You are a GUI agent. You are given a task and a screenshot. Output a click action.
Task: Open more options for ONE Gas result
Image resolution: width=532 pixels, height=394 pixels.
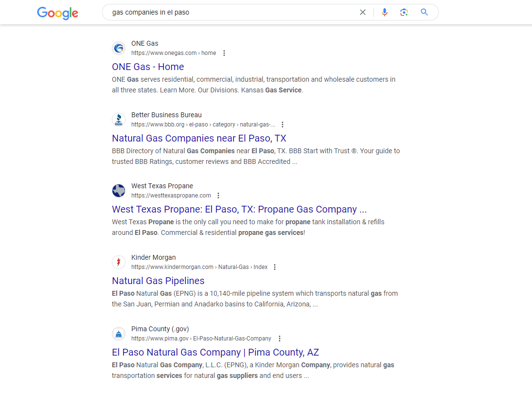[224, 53]
